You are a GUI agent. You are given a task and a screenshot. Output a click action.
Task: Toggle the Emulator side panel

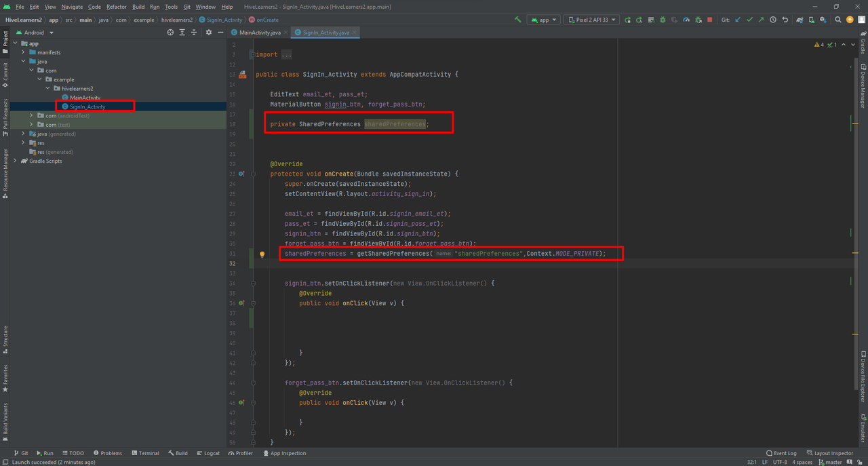click(x=863, y=427)
